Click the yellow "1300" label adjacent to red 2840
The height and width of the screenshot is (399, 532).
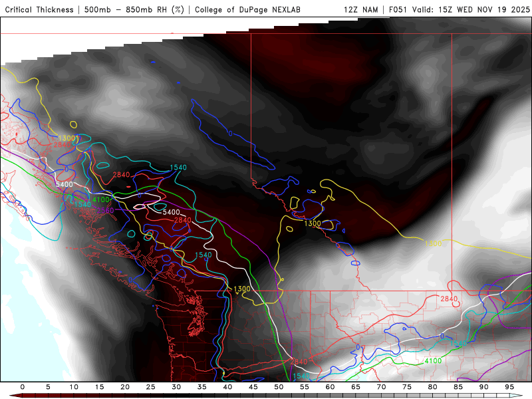click(67, 138)
